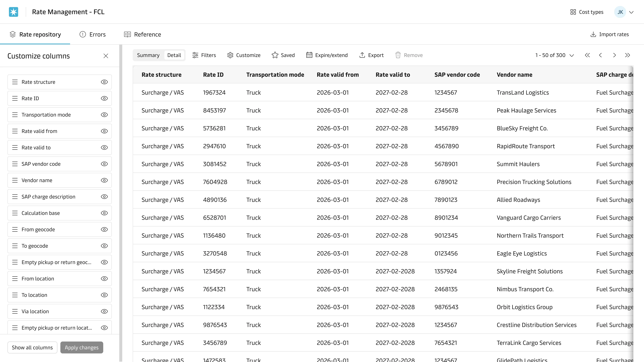Click Rate ID 1967324 cell
Viewport: 644px width, 362px height.
[x=214, y=93]
